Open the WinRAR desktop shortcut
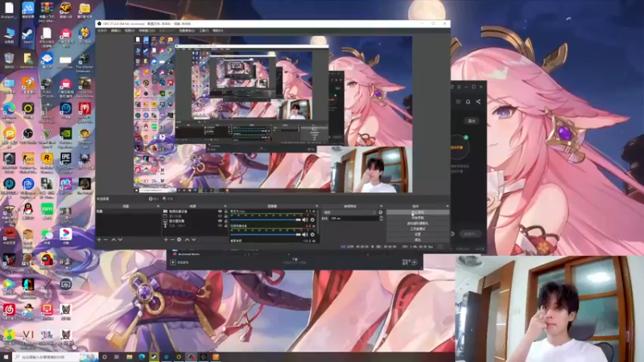 click(x=47, y=10)
